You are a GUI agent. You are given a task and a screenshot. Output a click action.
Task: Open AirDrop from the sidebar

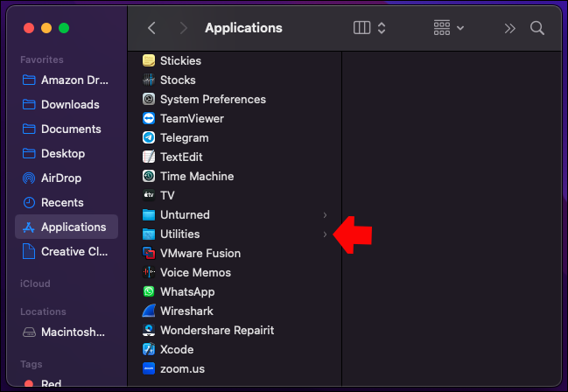click(62, 178)
